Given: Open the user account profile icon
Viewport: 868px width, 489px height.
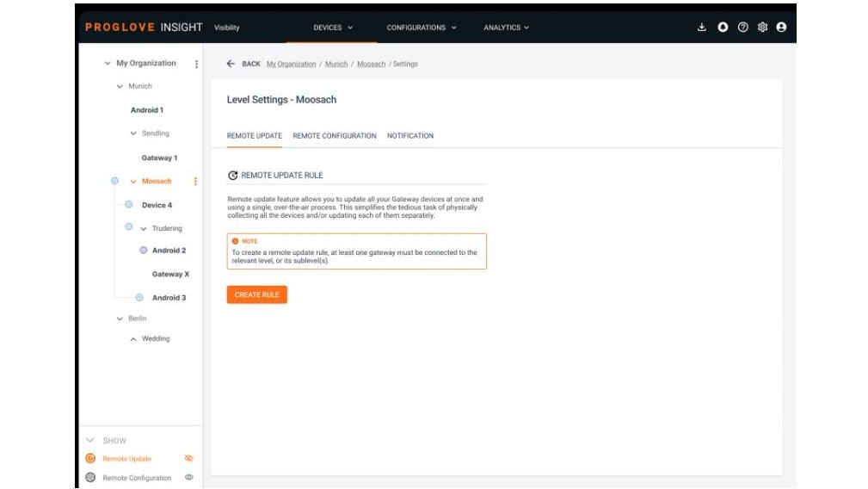Looking at the screenshot, I should point(781,28).
